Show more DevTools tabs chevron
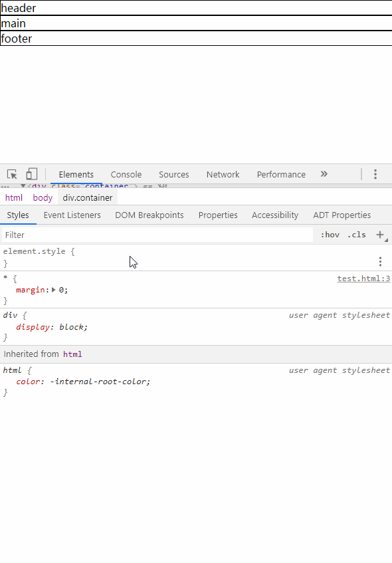This screenshot has width=392, height=563. coord(324,174)
